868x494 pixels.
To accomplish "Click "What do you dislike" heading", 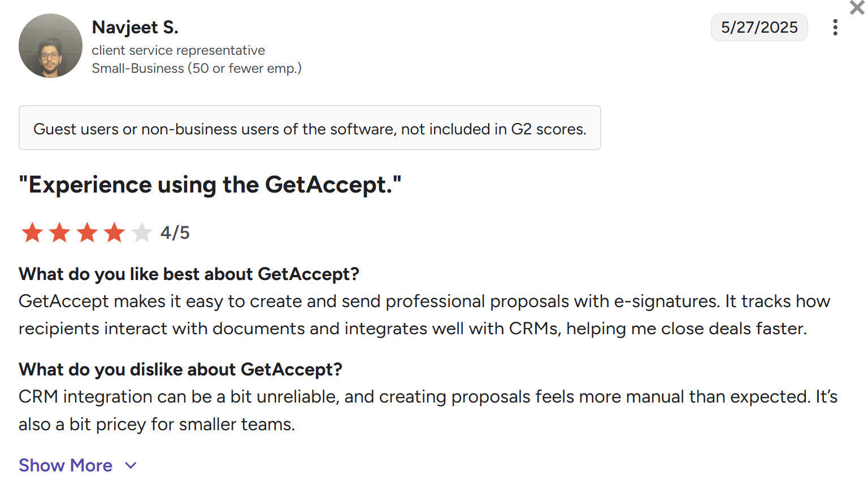I will (180, 369).
